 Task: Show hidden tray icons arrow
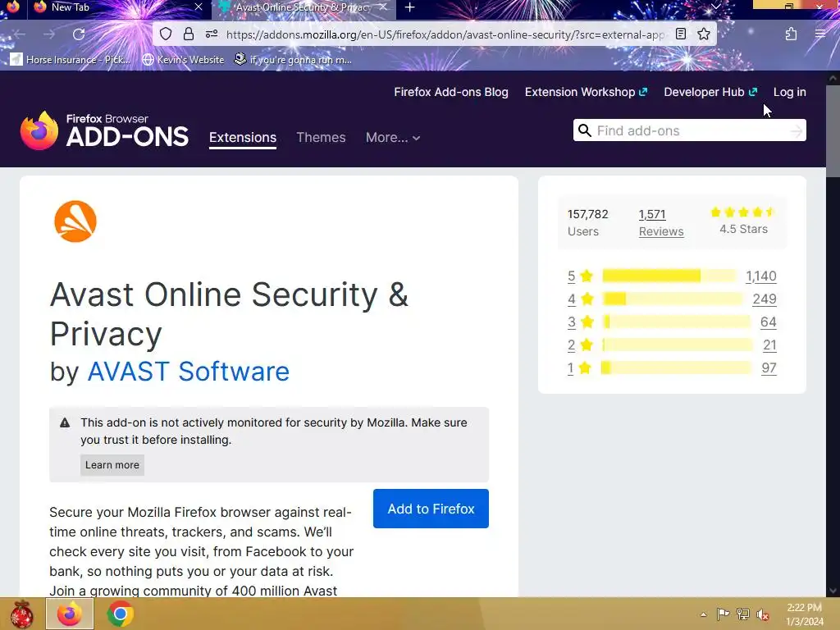tap(703, 614)
